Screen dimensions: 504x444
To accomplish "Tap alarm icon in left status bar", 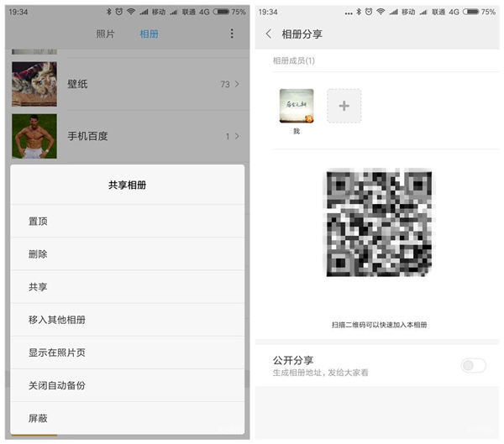I will 119,12.
